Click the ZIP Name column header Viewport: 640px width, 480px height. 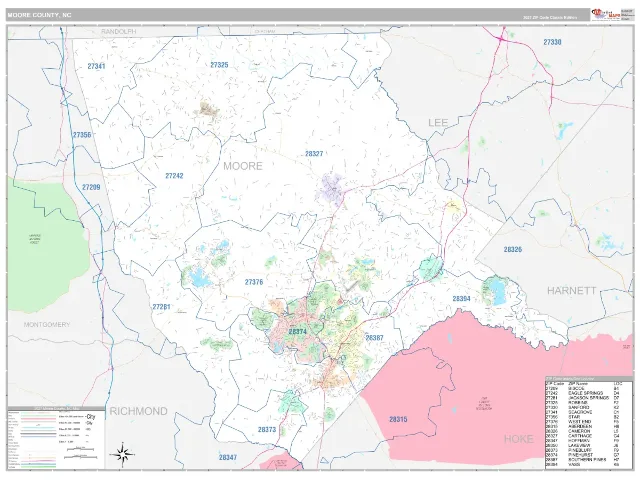pyautogui.click(x=578, y=384)
